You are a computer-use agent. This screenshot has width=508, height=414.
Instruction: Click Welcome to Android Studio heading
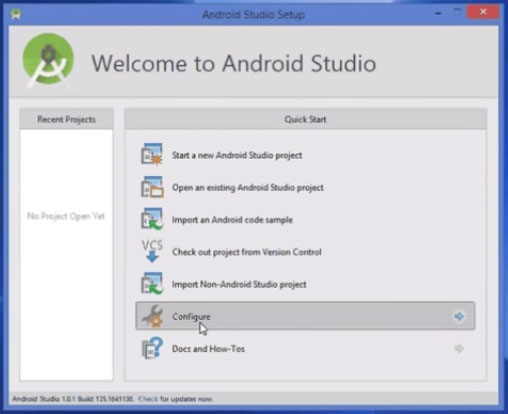[x=234, y=63]
